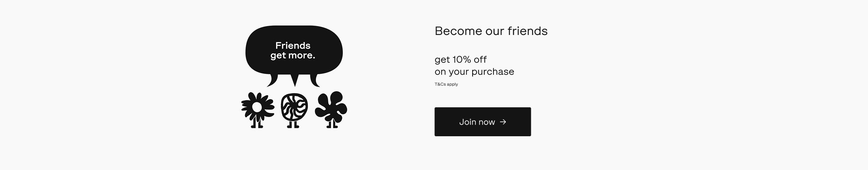Click the swirl character's legs
Viewport: 868px width, 170px height.
(293, 124)
